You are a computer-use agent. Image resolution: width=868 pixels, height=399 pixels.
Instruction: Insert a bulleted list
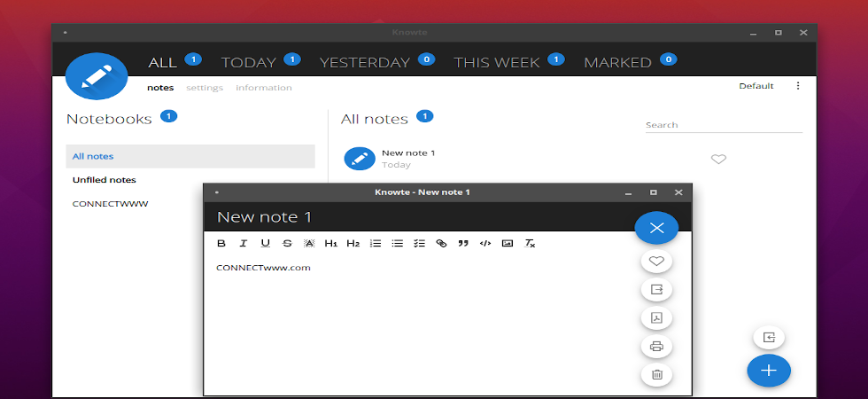pos(398,243)
